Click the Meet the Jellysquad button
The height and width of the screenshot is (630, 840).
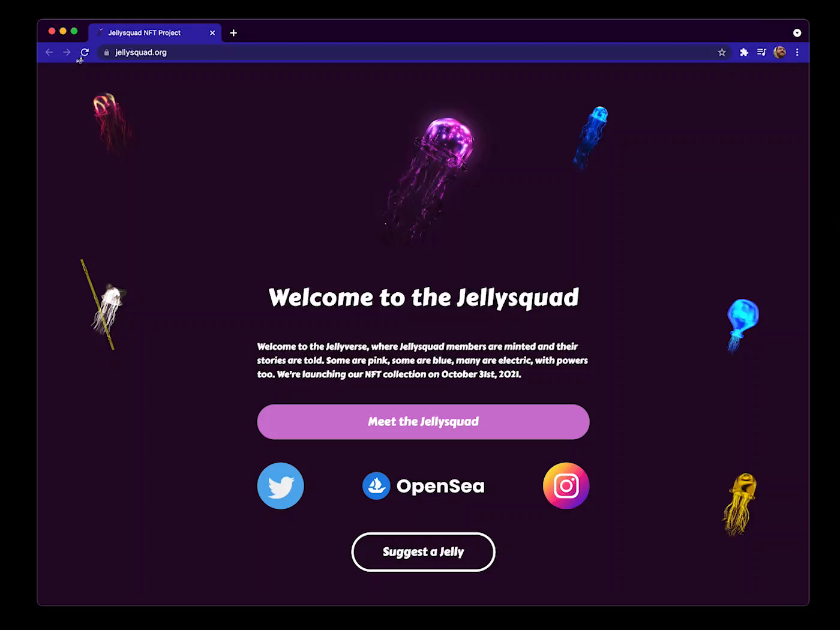click(423, 422)
